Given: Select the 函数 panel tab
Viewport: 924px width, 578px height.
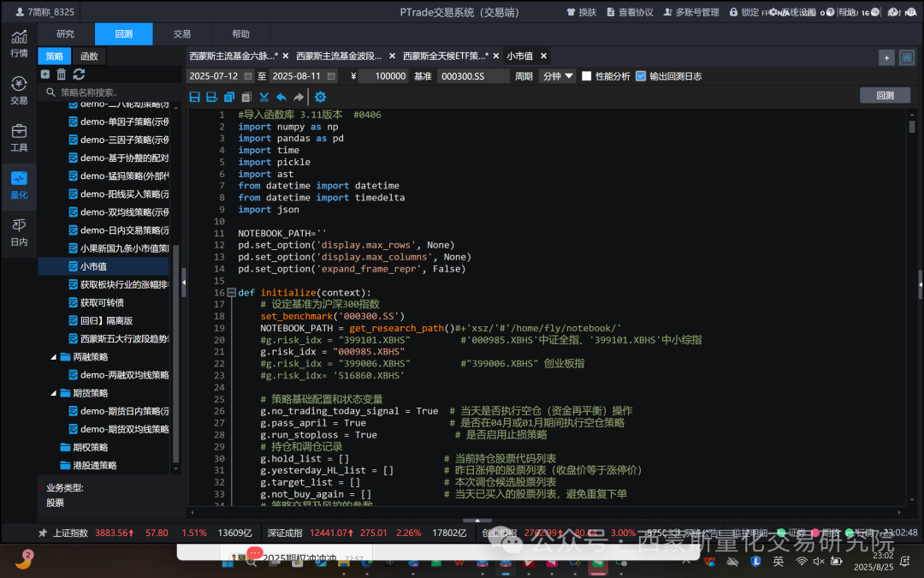Looking at the screenshot, I should pyautogui.click(x=89, y=56).
